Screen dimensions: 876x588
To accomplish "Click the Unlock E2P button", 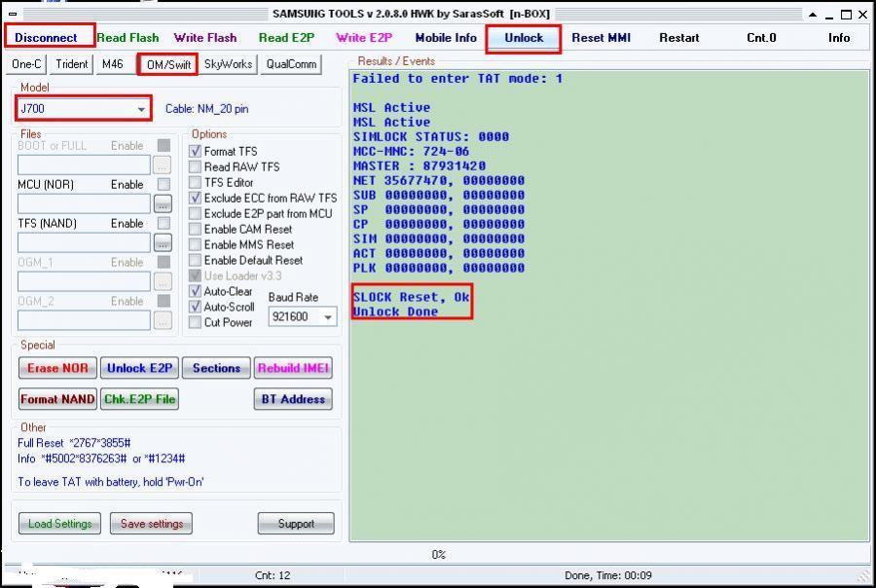I will (x=139, y=368).
